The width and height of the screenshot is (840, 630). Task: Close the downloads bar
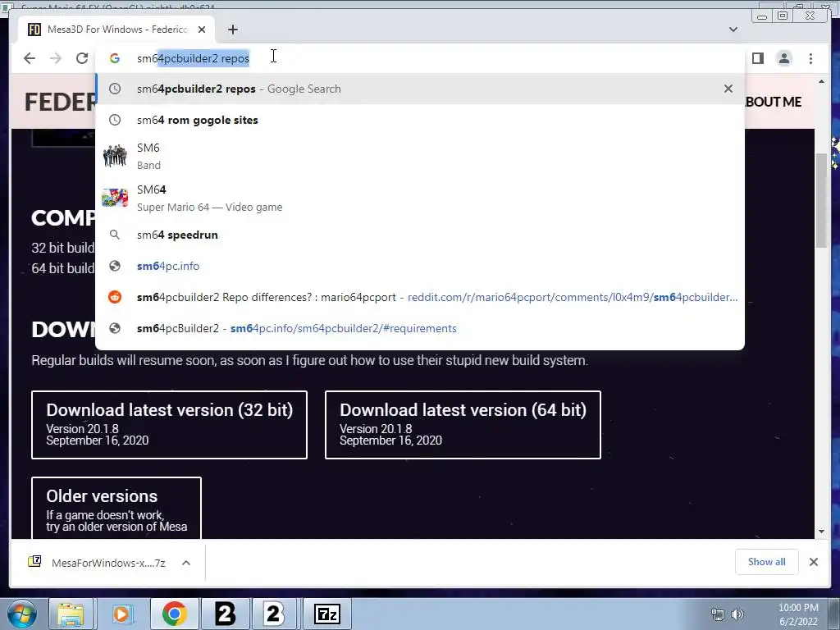tap(813, 561)
